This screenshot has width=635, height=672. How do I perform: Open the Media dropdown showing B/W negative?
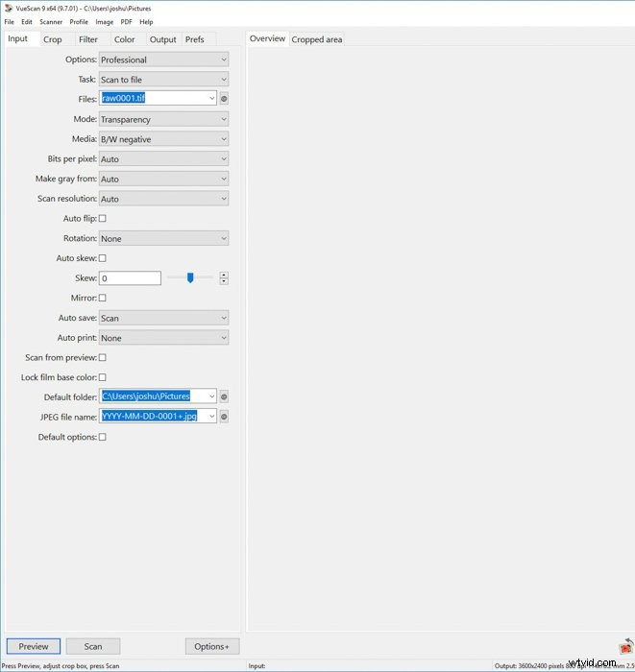[163, 139]
